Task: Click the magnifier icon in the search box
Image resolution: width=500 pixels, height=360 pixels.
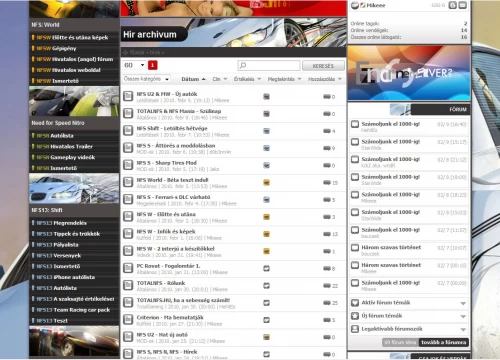Action: point(243,65)
